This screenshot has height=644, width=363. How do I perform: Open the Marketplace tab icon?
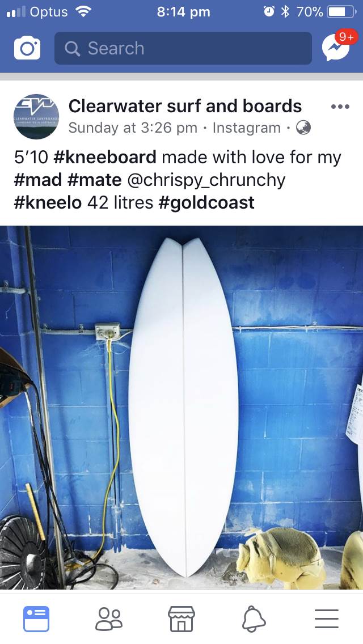tap(181, 618)
